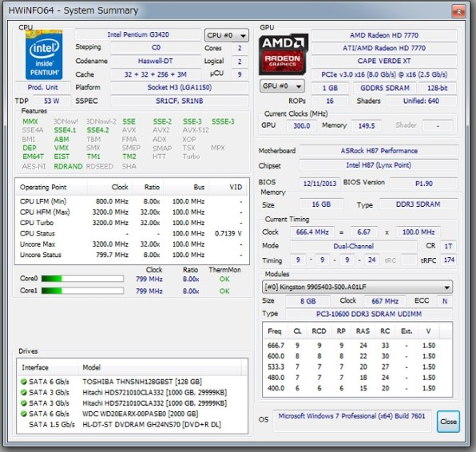This screenshot has height=452, width=476.
Task: Click the Windows 7 Professional OS field
Action: pyautogui.click(x=352, y=421)
